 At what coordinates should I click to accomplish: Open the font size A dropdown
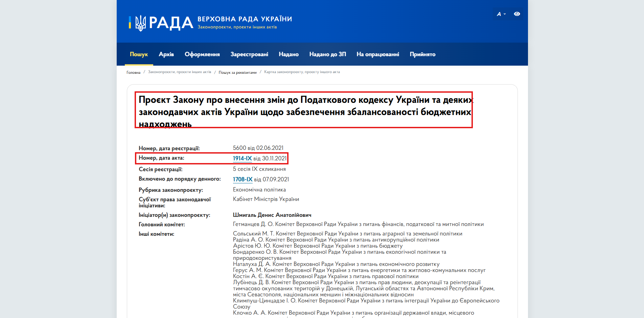501,14
